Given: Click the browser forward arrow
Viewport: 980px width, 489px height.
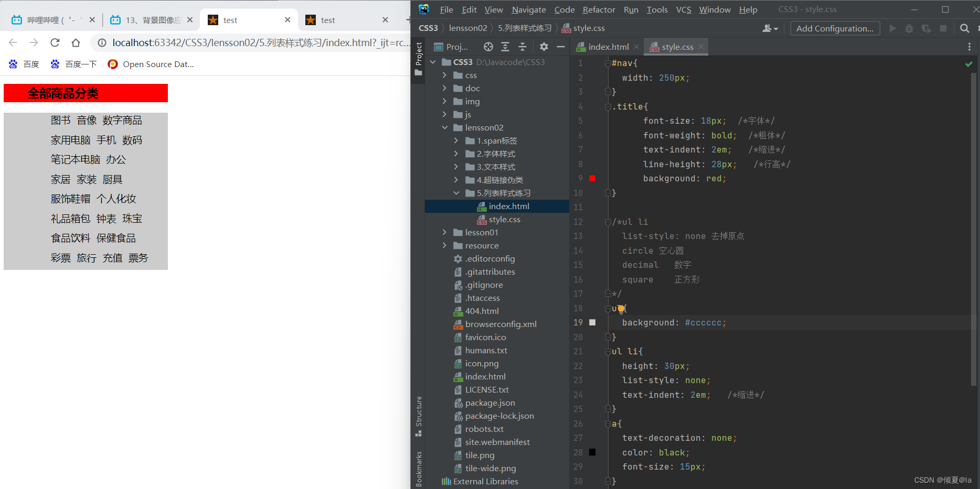Looking at the screenshot, I should [34, 42].
